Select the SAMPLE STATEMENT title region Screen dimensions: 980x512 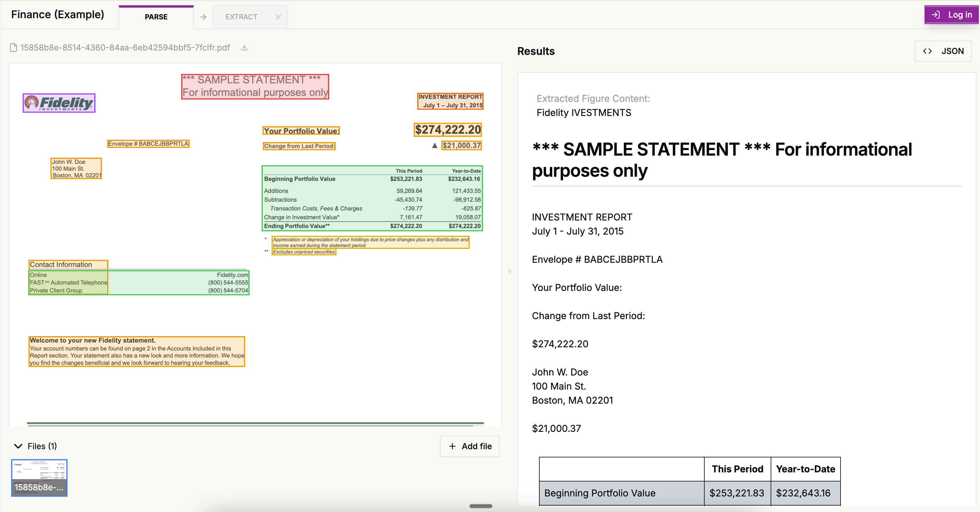tap(255, 86)
